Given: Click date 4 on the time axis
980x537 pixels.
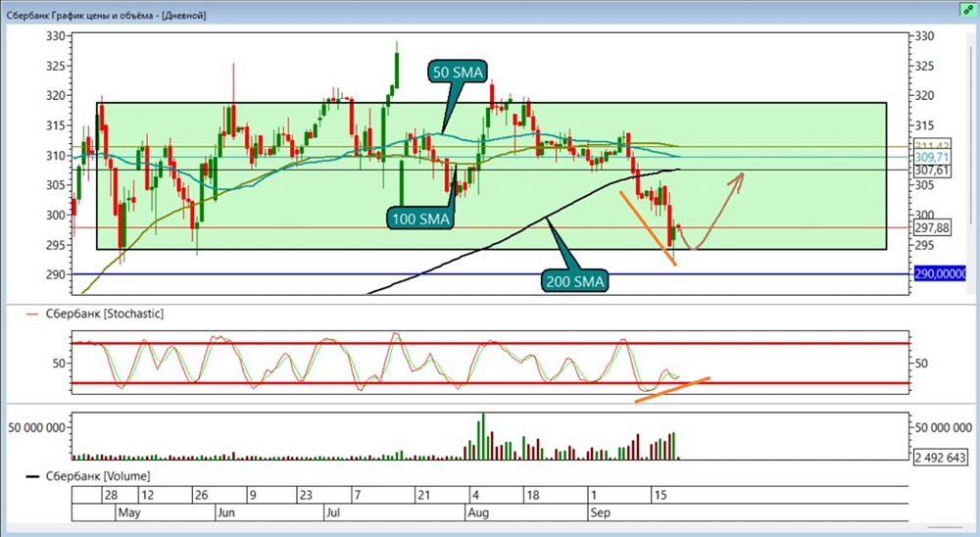Looking at the screenshot, I should pyautogui.click(x=475, y=495).
